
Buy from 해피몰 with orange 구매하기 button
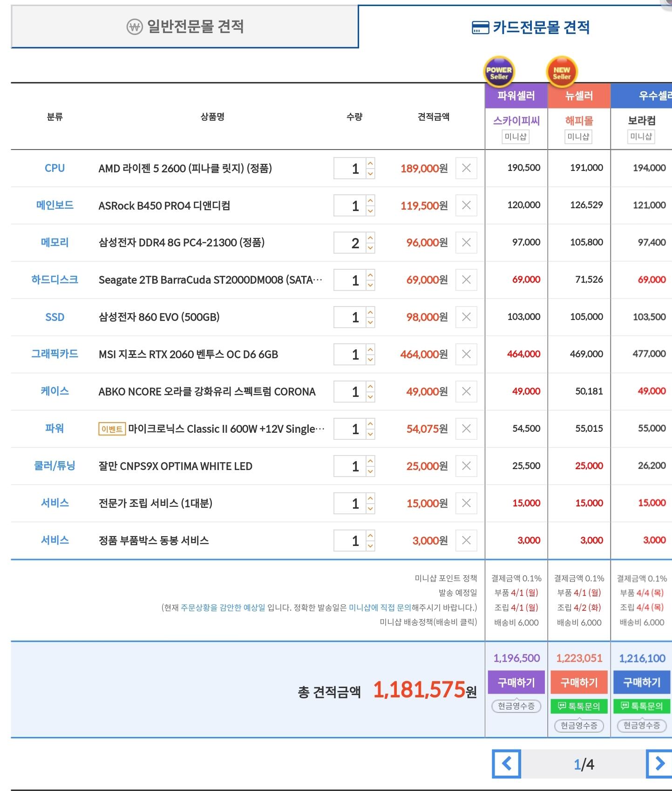(x=579, y=682)
